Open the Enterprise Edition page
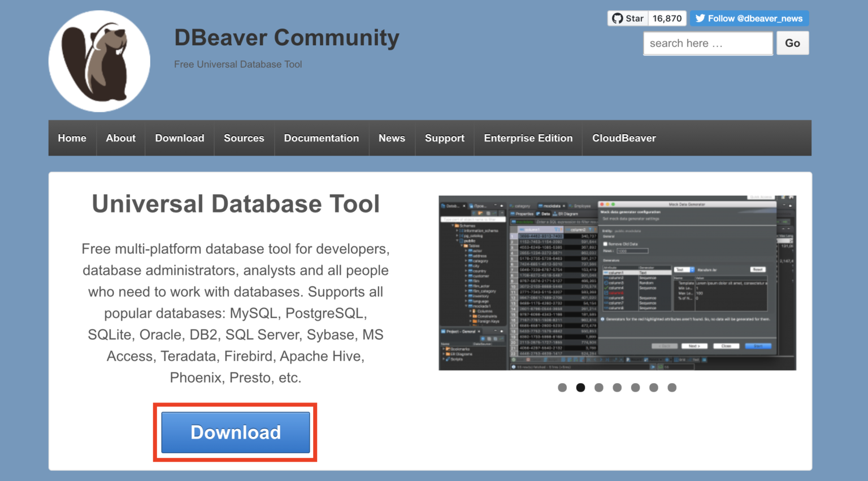 tap(528, 138)
